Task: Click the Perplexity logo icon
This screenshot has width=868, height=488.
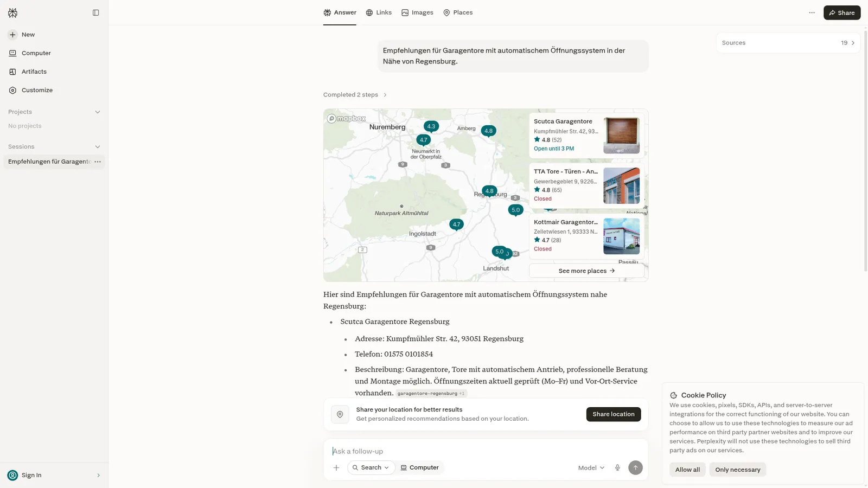Action: [12, 12]
